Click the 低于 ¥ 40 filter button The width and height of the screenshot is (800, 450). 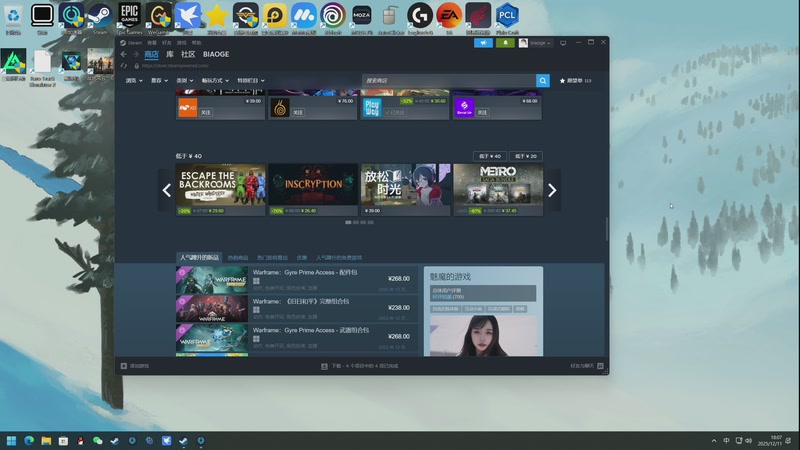(490, 156)
